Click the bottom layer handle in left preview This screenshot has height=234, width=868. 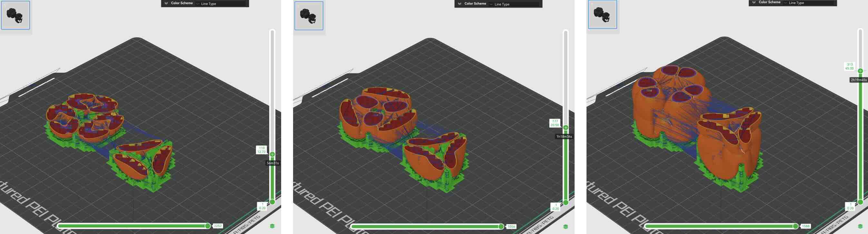272,202
